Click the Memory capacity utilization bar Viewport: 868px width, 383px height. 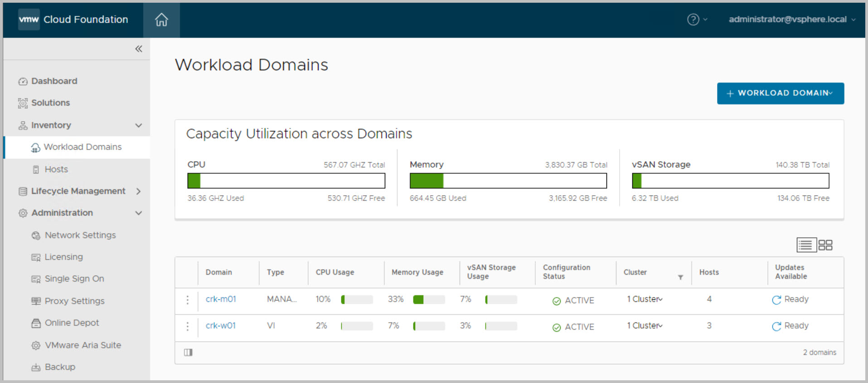pos(508,181)
